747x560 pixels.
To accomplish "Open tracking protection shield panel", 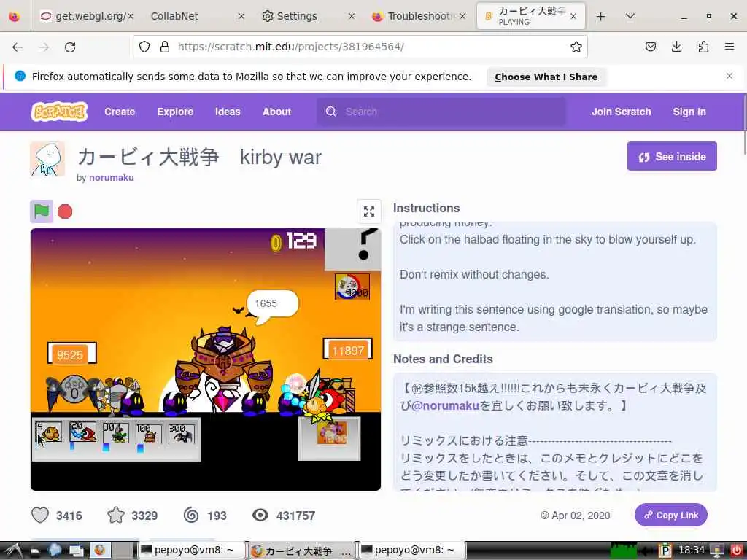I will [144, 47].
